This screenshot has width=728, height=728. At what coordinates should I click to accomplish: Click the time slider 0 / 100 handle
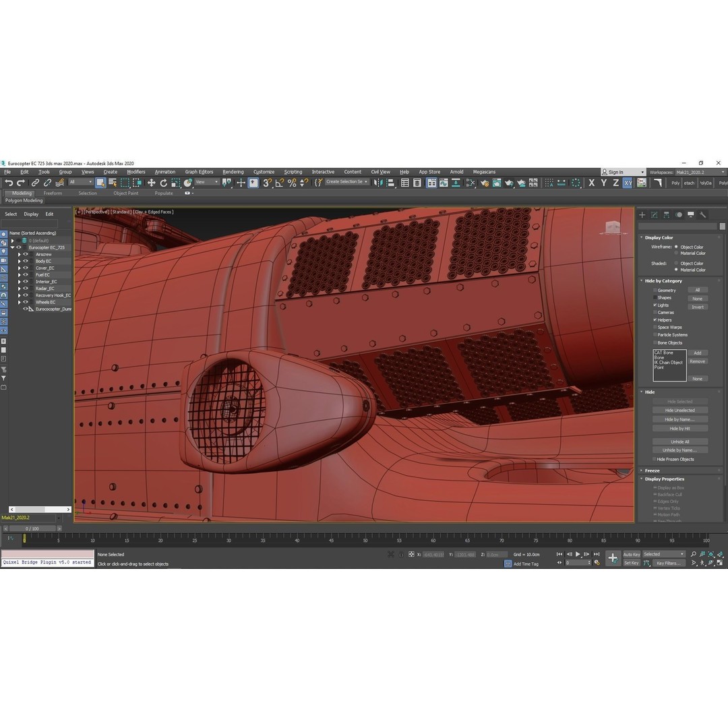(x=32, y=528)
